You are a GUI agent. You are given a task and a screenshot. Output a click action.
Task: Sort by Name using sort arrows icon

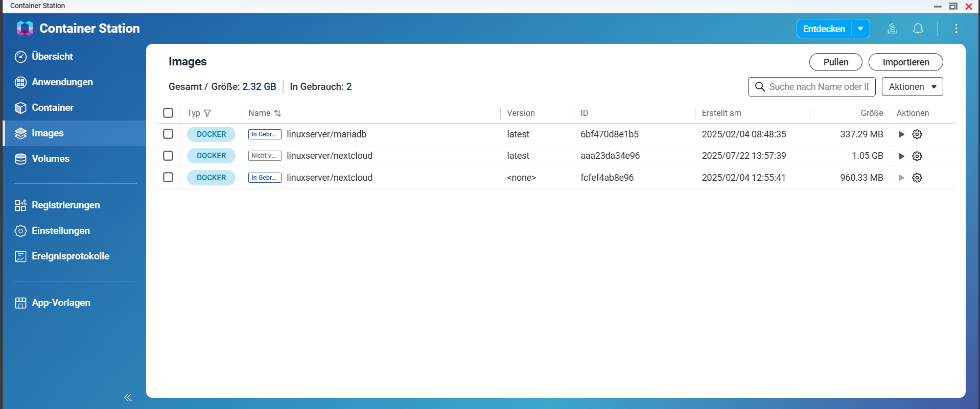[277, 113]
